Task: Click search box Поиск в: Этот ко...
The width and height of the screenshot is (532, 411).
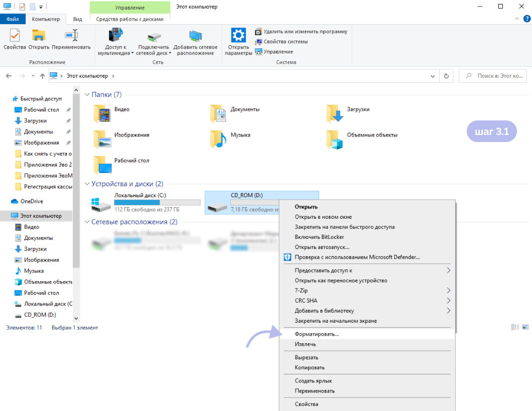Action: (x=493, y=76)
